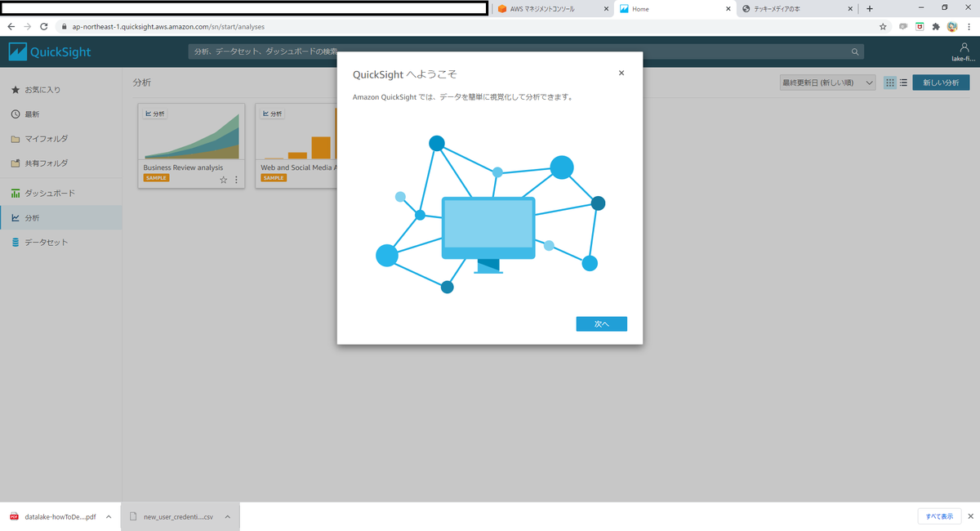Viewport: 980px width, 531px height.
Task: Open the extensions puzzle icon
Action: click(x=936, y=26)
